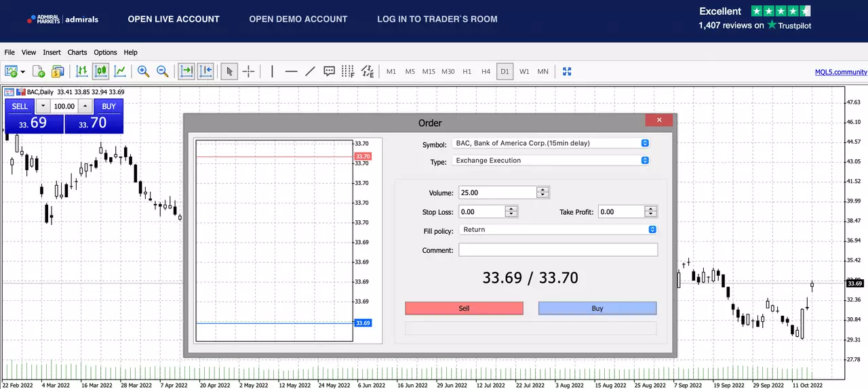This screenshot has height=389, width=868.
Task: Select the trendline drawing tool
Action: pyautogui.click(x=310, y=71)
